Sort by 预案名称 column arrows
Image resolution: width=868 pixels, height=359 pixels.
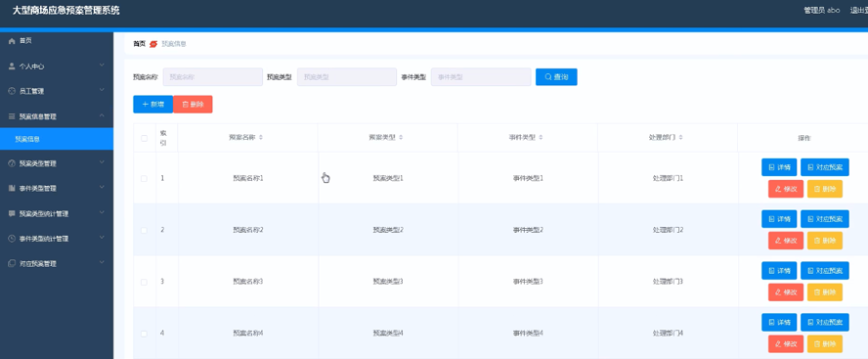[x=261, y=137]
